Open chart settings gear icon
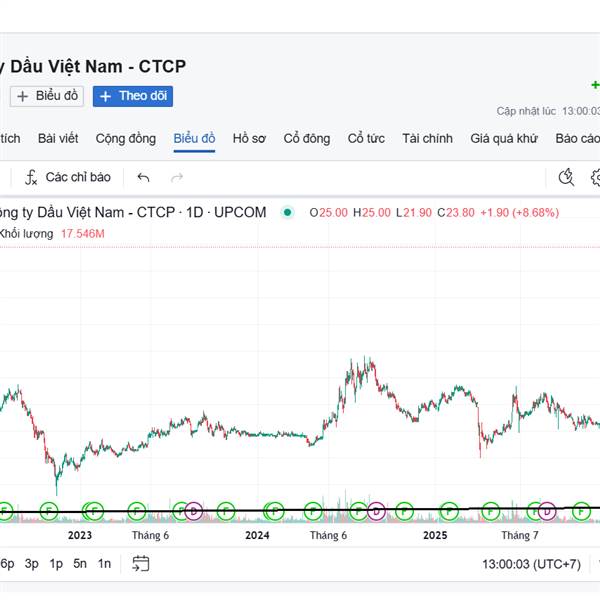The height and width of the screenshot is (600, 600). point(596,177)
